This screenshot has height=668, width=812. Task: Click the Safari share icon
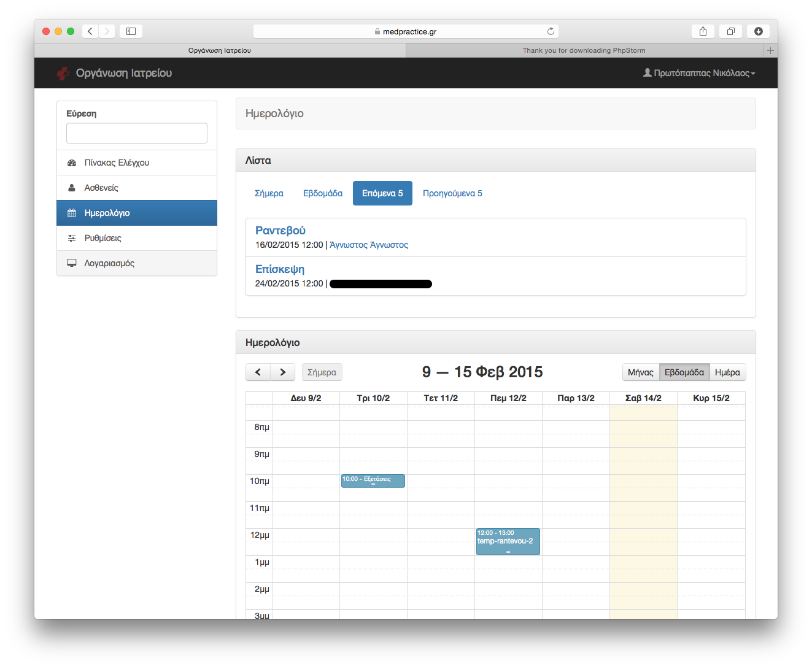point(703,31)
